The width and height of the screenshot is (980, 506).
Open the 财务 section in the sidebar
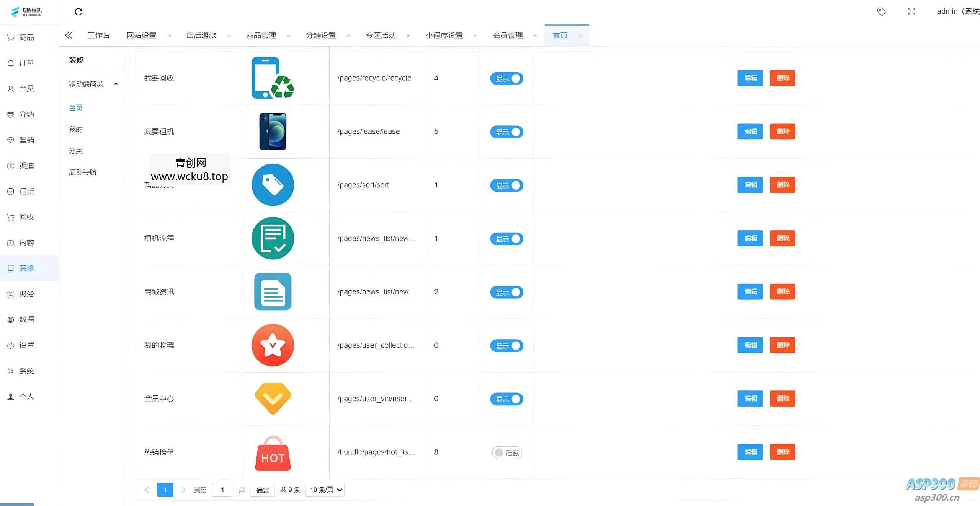pyautogui.click(x=26, y=294)
